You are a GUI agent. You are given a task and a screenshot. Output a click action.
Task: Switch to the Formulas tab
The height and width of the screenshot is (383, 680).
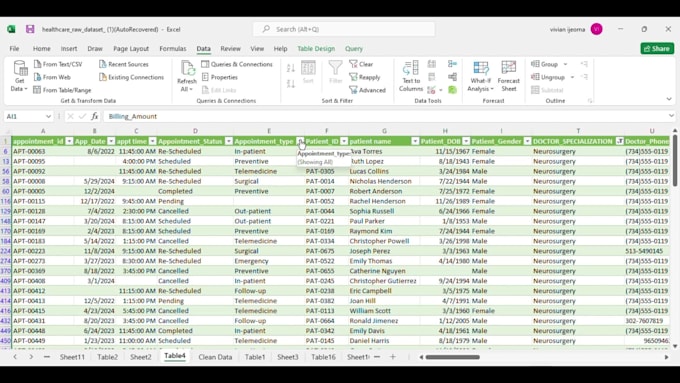click(x=173, y=49)
